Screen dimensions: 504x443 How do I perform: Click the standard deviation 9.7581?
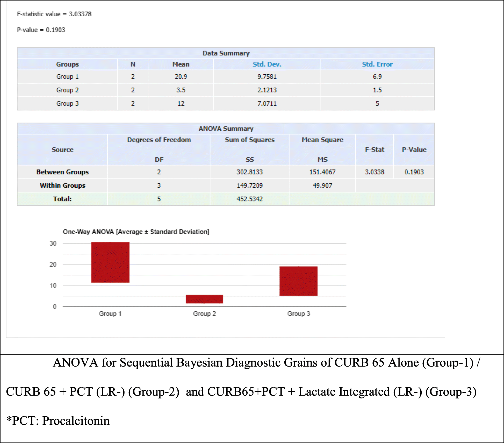tap(267, 77)
